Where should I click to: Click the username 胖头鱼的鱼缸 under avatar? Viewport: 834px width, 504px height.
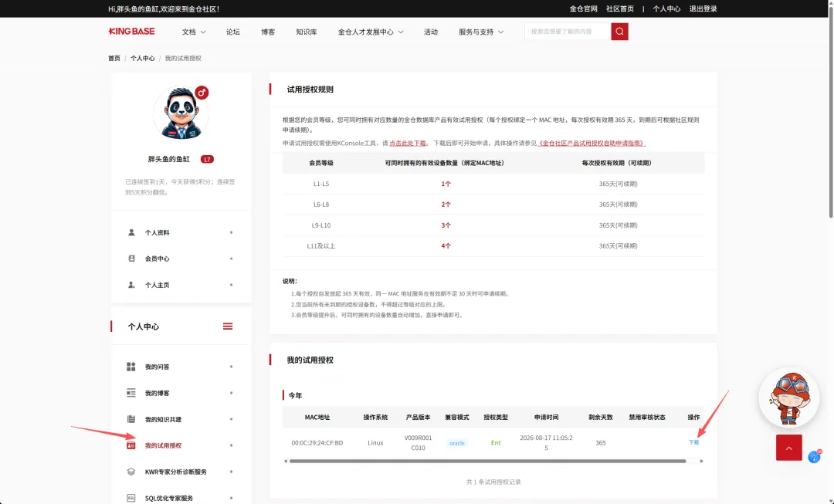(168, 159)
